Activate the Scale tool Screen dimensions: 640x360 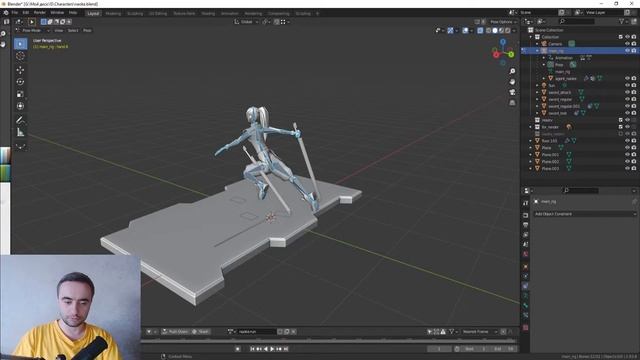click(20, 94)
